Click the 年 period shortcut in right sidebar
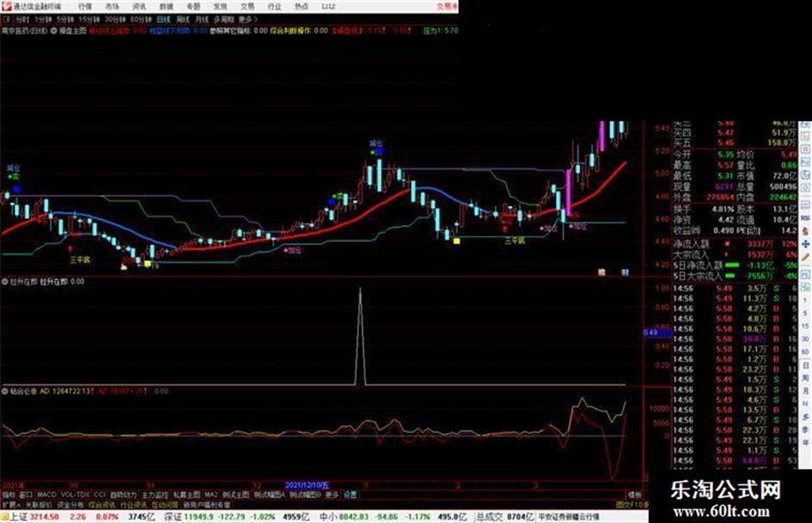This screenshot has width=812, height=523. 805,443
